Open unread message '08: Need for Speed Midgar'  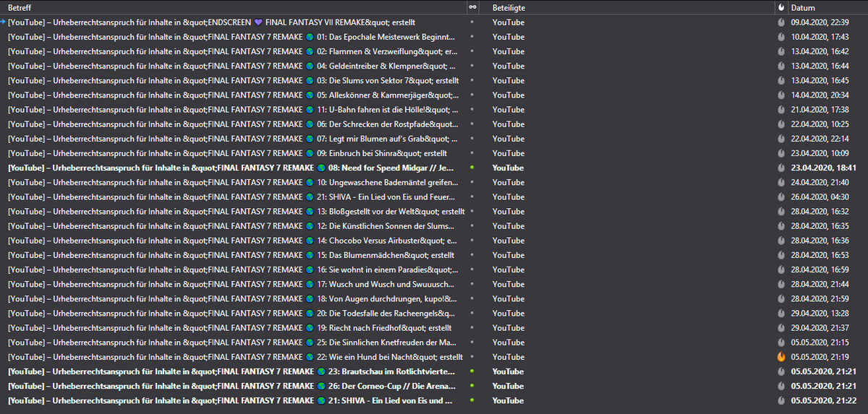[x=231, y=168]
